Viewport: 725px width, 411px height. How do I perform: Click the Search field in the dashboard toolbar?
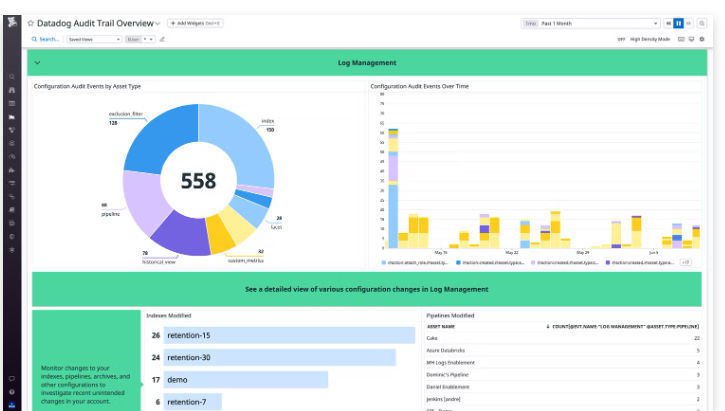coord(45,39)
